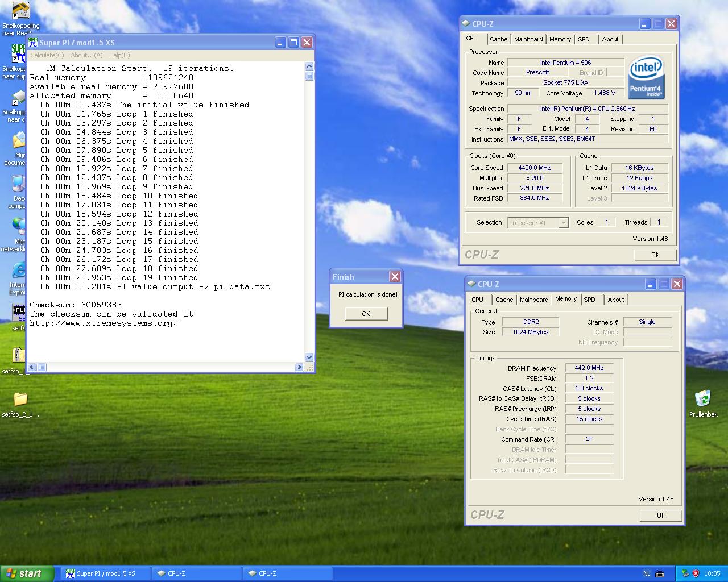The image size is (728, 582).
Task: Open the Help(H) menu
Action: tap(119, 55)
